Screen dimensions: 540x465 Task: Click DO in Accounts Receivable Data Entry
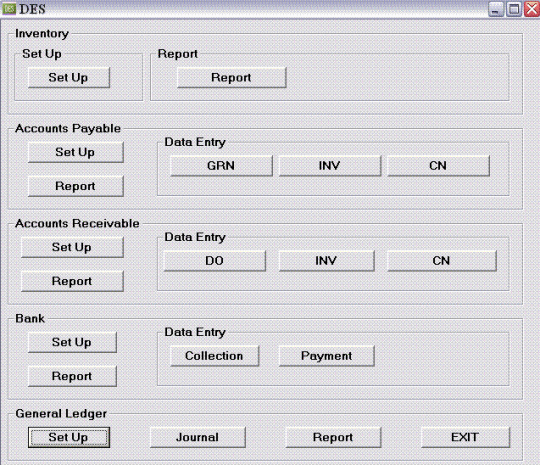[215, 261]
